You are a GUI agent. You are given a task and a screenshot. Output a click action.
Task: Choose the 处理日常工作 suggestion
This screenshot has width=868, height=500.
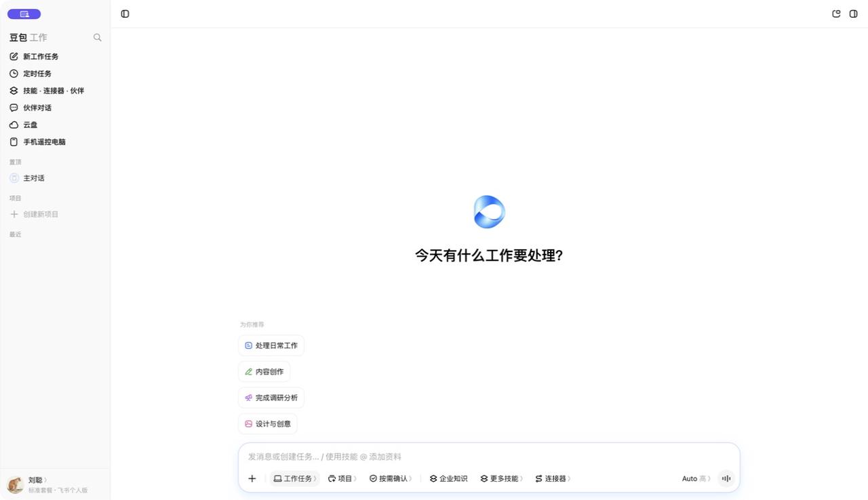[x=271, y=346]
